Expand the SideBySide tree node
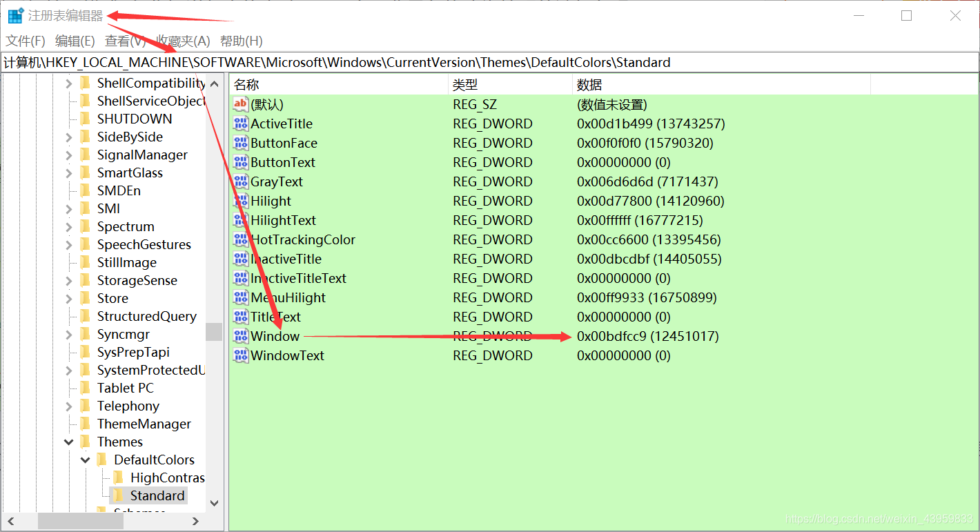This screenshot has width=980, height=532. [68, 137]
